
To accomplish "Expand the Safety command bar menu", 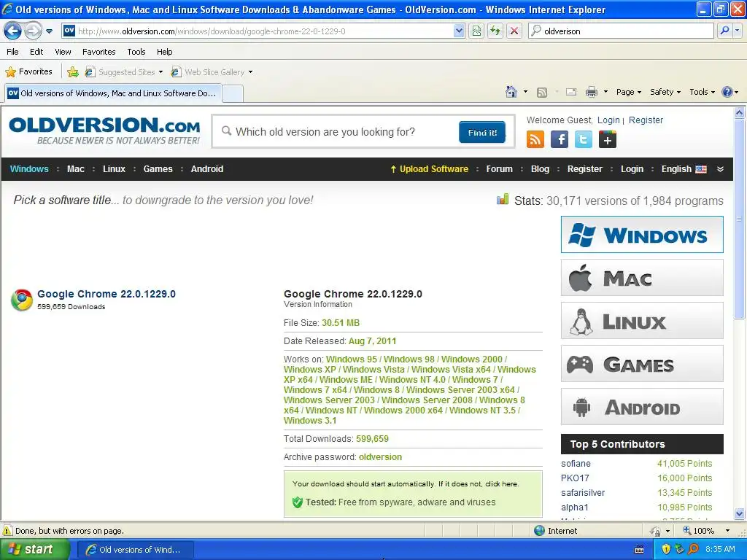I will pos(665,92).
